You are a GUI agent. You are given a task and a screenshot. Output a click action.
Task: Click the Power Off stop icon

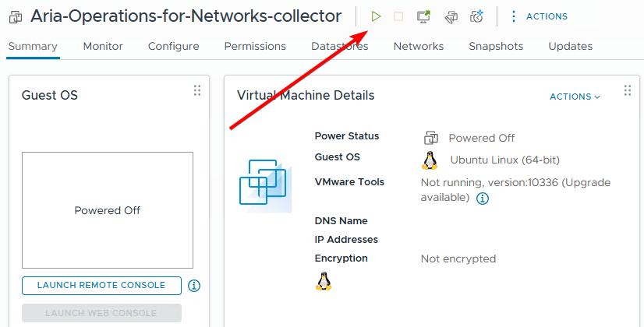pyautogui.click(x=398, y=16)
